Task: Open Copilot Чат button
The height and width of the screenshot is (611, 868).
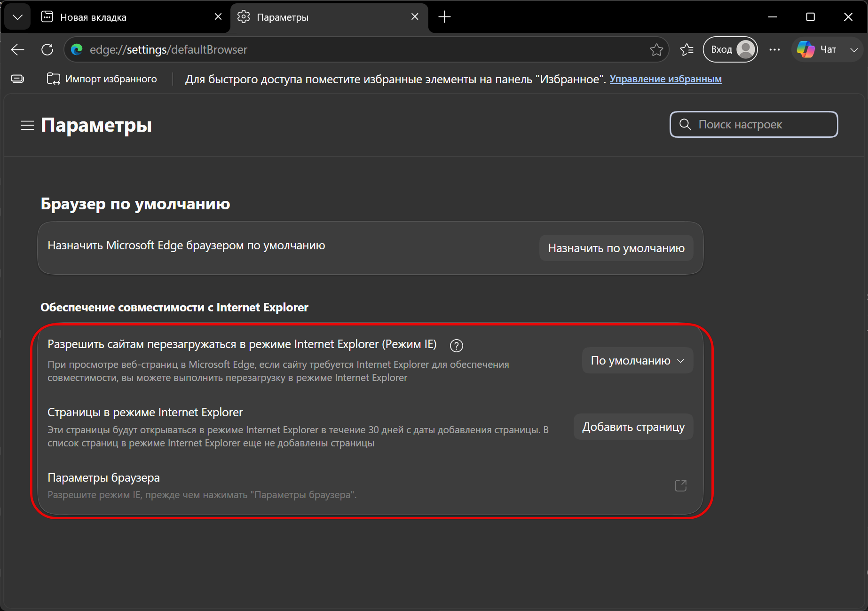Action: click(x=817, y=49)
